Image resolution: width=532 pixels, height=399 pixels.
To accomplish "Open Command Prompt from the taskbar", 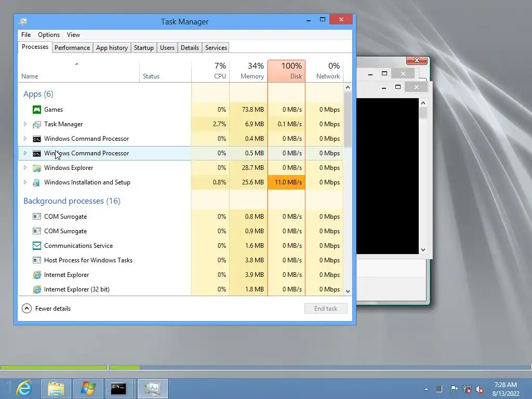I will pos(118,389).
